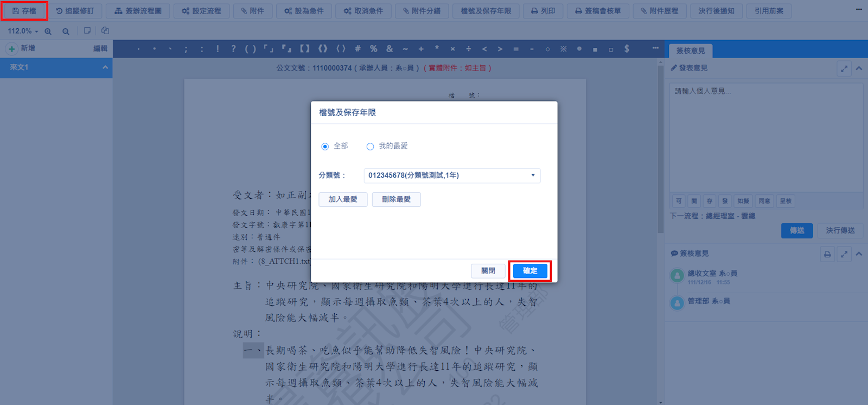Viewport: 868px width, 405px height.
Task: Collapse the 發表意見 section chevron
Action: pyautogui.click(x=859, y=68)
